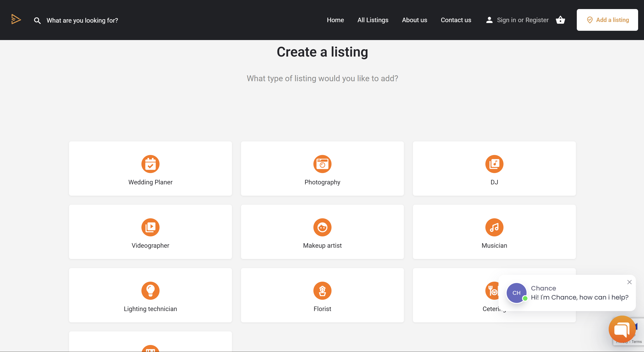Open the About us page
Image resolution: width=644 pixels, height=352 pixels.
pyautogui.click(x=414, y=20)
